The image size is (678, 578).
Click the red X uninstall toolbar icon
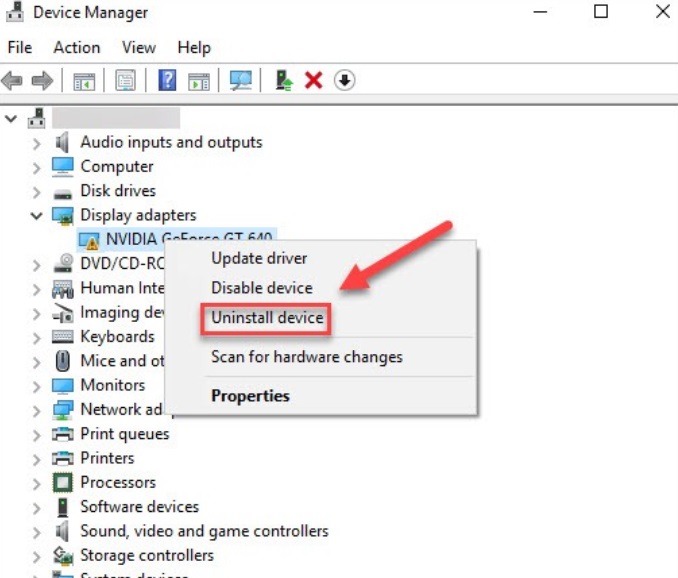(x=313, y=81)
